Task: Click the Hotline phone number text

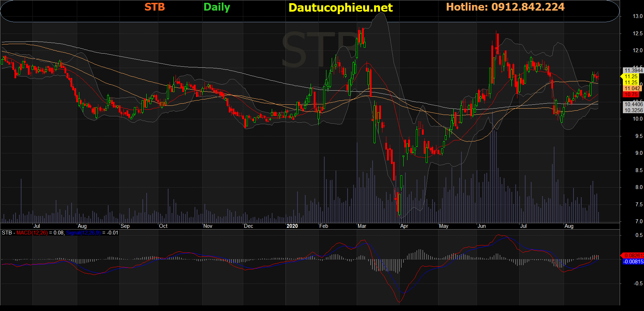Action: coord(505,7)
